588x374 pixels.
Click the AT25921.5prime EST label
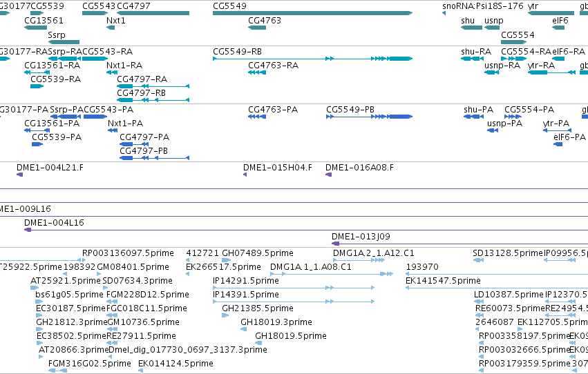coord(65,280)
